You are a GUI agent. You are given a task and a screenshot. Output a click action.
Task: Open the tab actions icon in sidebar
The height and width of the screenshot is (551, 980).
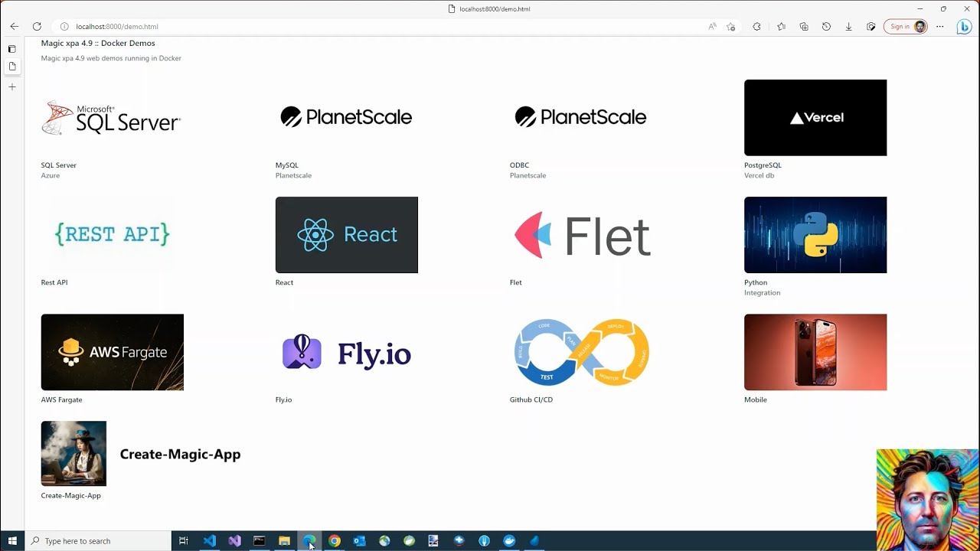pos(11,49)
